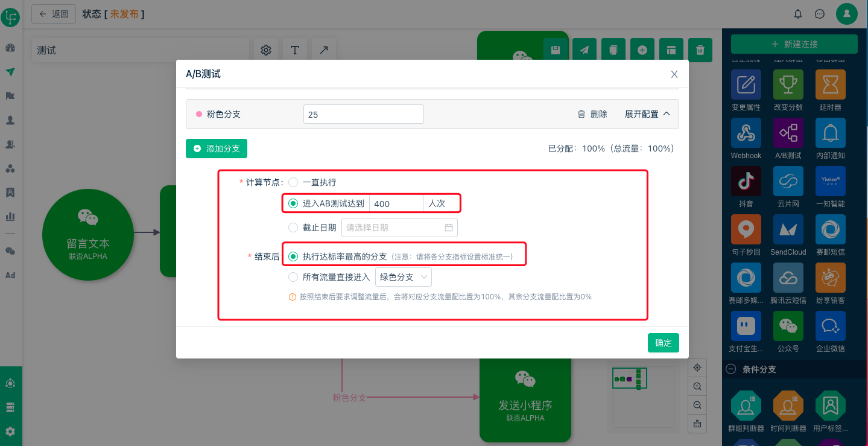Select the 内部通知 bell node icon
This screenshot has height=446, width=868.
point(831,133)
